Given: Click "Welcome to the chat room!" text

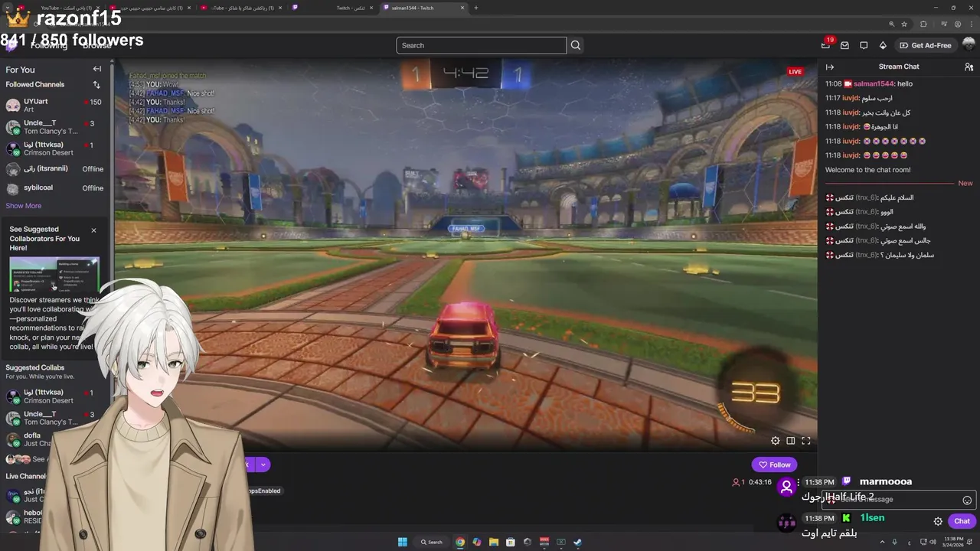Looking at the screenshot, I should (867, 170).
